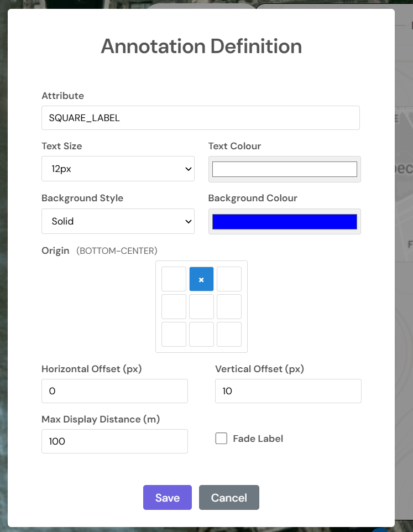
Task: Click the Horizontal Offset input field
Action: pyautogui.click(x=114, y=391)
